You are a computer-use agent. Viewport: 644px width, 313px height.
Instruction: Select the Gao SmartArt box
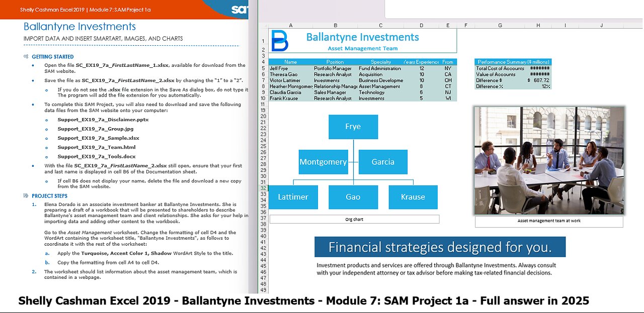pos(353,197)
